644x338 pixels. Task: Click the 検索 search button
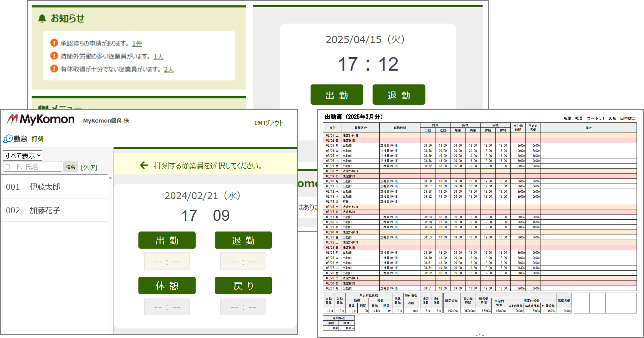point(70,167)
